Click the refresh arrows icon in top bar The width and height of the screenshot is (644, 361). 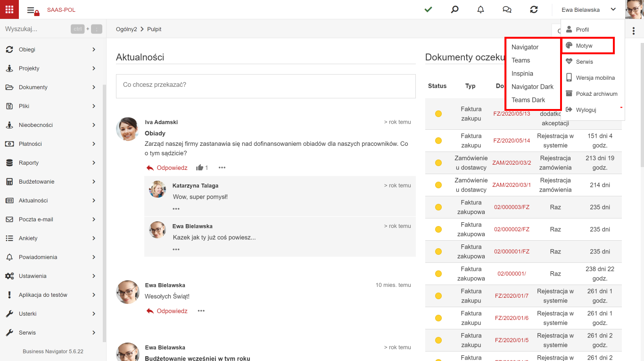click(x=534, y=9)
